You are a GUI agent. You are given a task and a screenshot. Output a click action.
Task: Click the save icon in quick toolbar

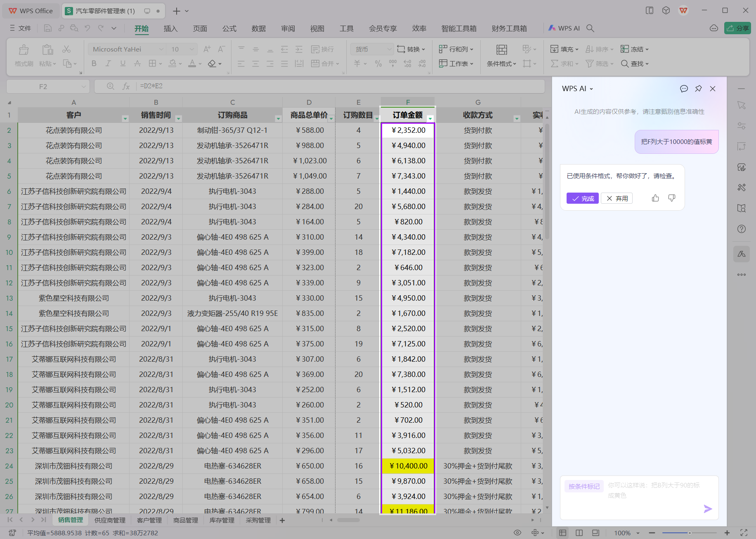pyautogui.click(x=48, y=28)
